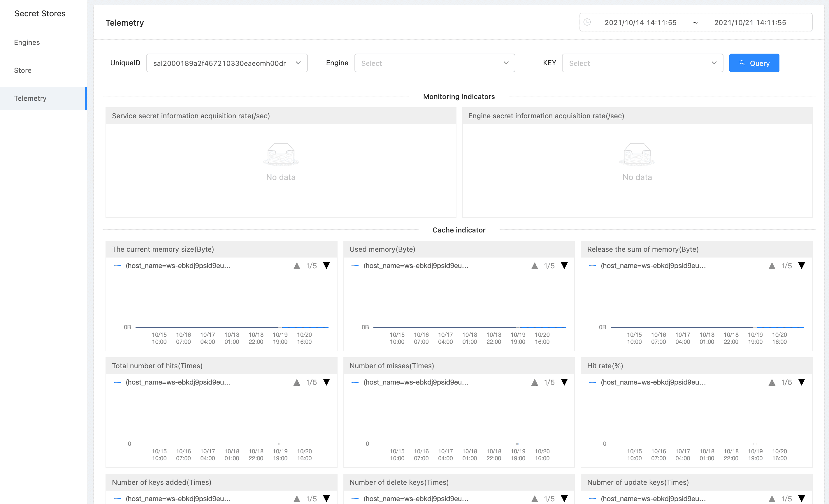Screen dimensions: 829x504
Task: Click the Secret Stores sidebar title
Action: click(40, 13)
